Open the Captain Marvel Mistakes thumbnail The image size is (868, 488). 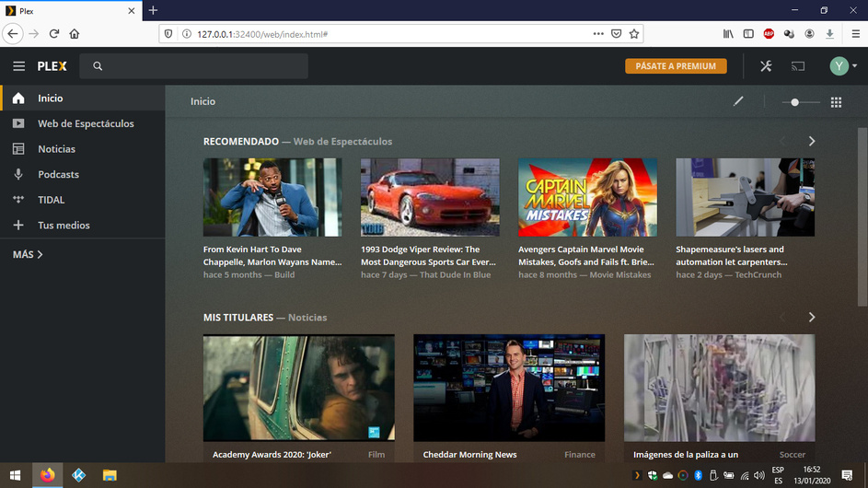(x=587, y=197)
